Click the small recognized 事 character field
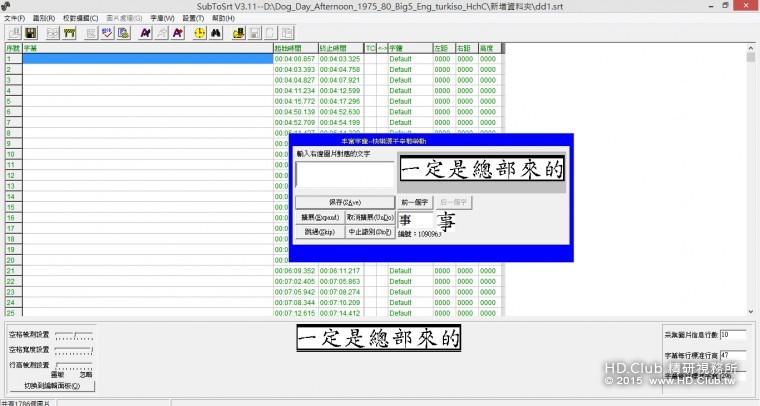This screenshot has width=760, height=406. tap(415, 220)
